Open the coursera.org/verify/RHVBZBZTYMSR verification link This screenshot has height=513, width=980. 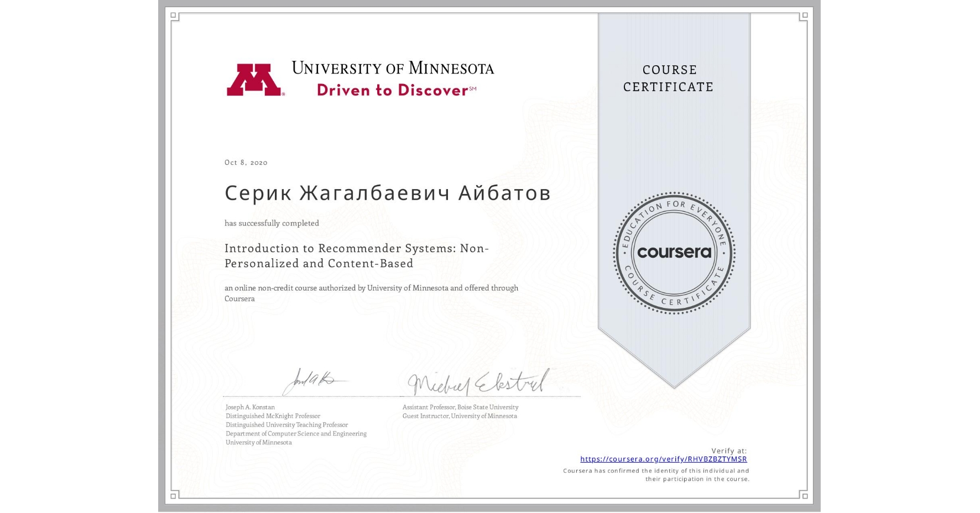(663, 459)
